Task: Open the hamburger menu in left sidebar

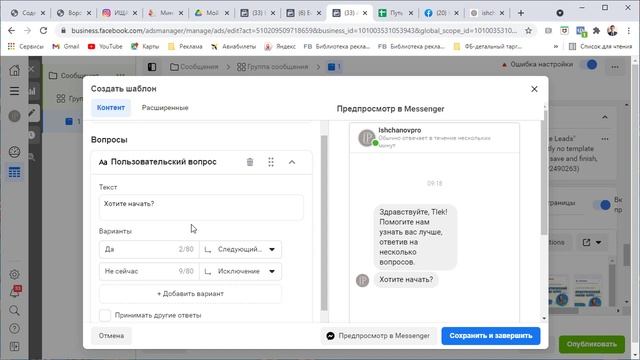Action: [x=14, y=91]
